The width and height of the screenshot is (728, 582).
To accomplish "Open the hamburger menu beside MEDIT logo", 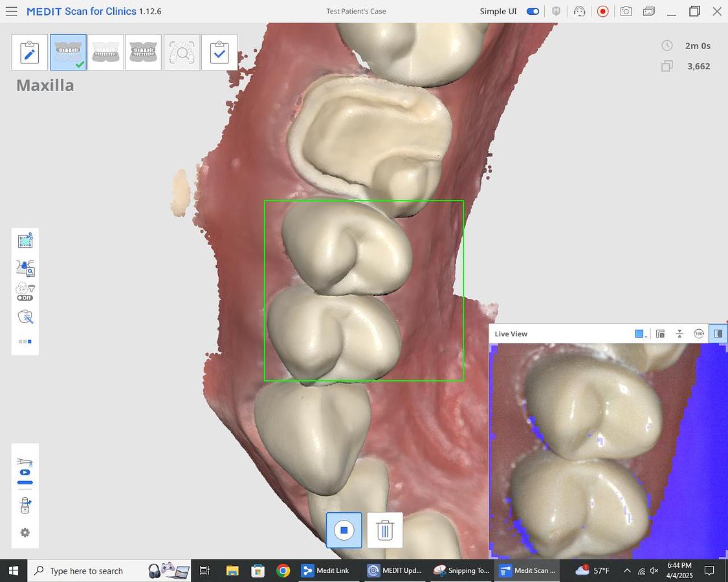I will 11,12.
